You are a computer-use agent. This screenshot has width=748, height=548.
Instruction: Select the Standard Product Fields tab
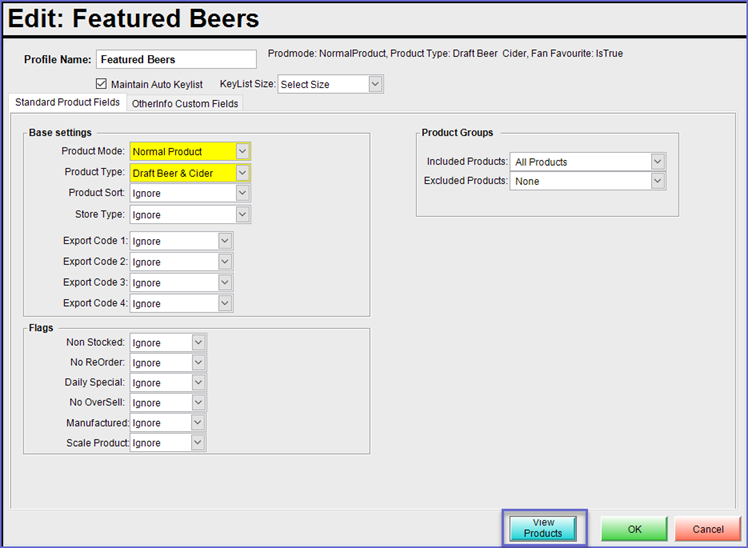pos(67,102)
